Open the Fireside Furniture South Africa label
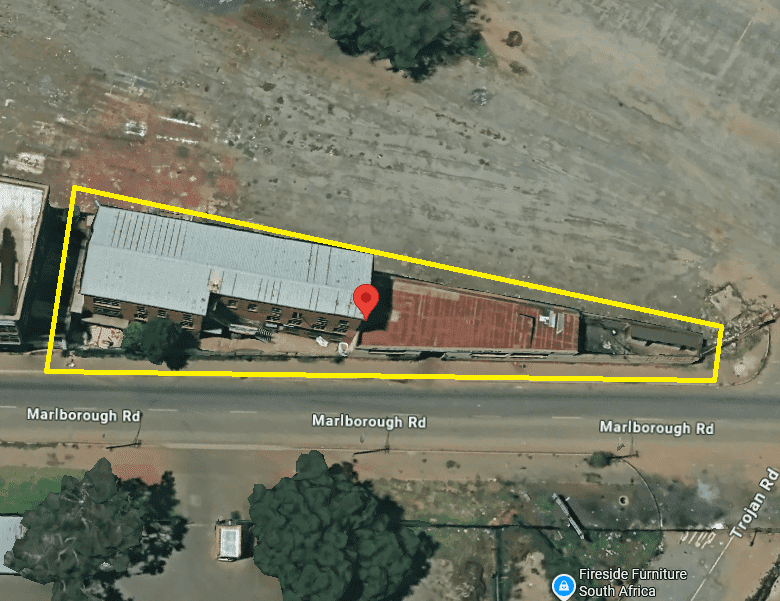This screenshot has height=601, width=780. pos(632,583)
